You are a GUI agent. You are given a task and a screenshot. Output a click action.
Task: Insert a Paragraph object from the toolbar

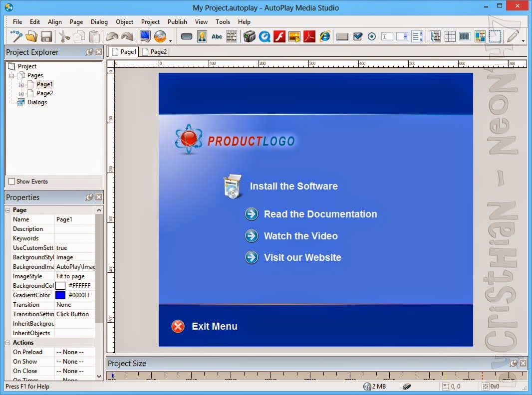(232, 36)
